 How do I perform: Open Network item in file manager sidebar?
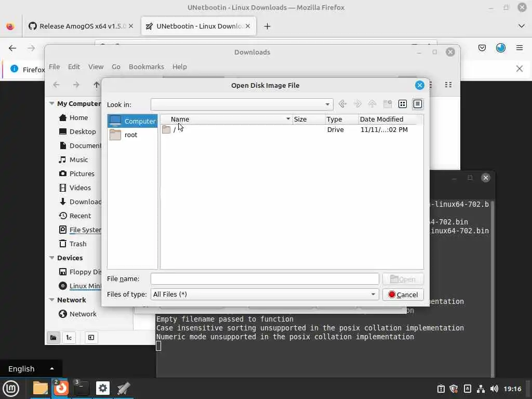tap(78, 314)
